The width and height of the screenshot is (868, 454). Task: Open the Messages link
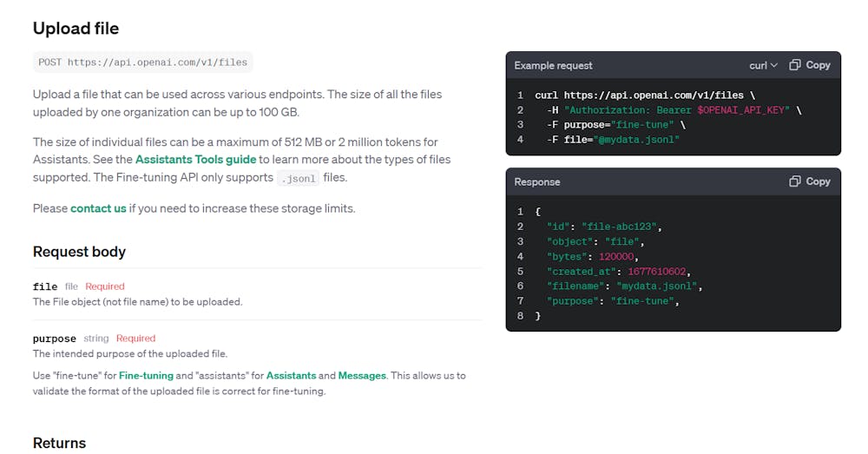coord(362,376)
